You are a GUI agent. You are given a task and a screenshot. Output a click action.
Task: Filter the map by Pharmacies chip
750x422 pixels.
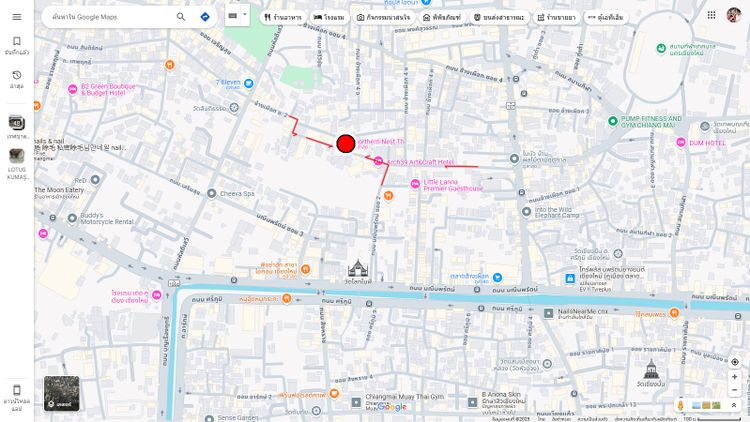click(x=556, y=18)
